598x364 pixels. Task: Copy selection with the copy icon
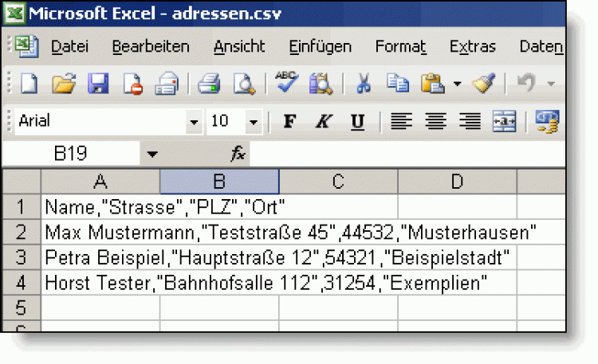[398, 83]
